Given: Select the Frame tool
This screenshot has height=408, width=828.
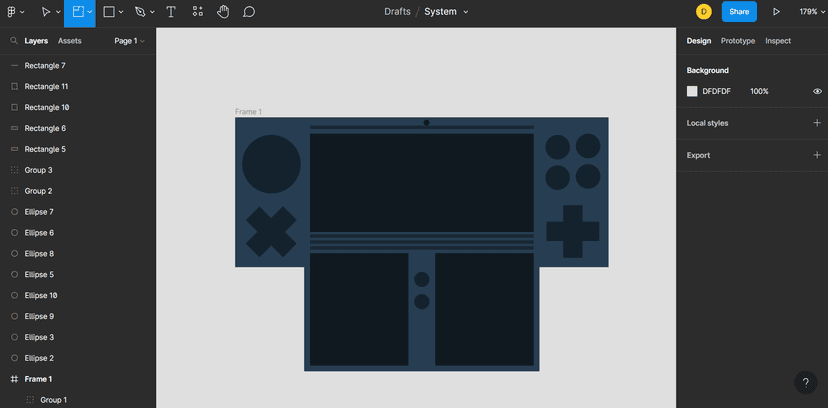Looking at the screenshot, I should 77,12.
